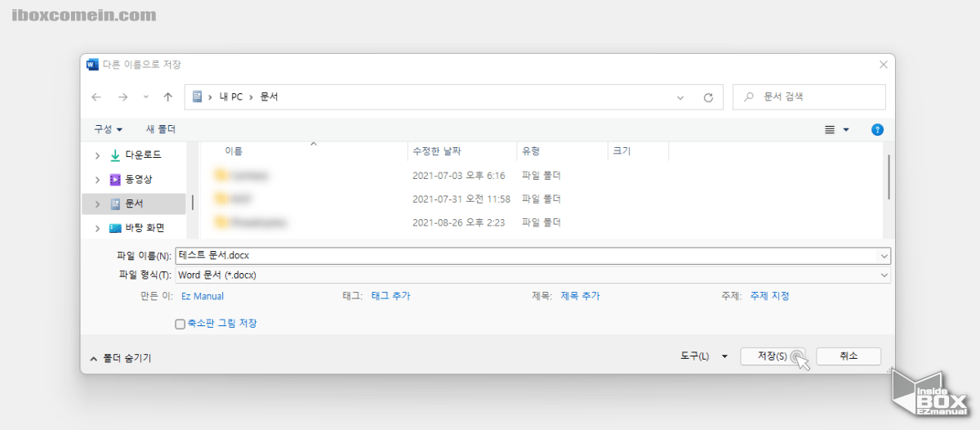Open address bar history dropdown
Viewport: 980px width, 430px height.
[680, 96]
